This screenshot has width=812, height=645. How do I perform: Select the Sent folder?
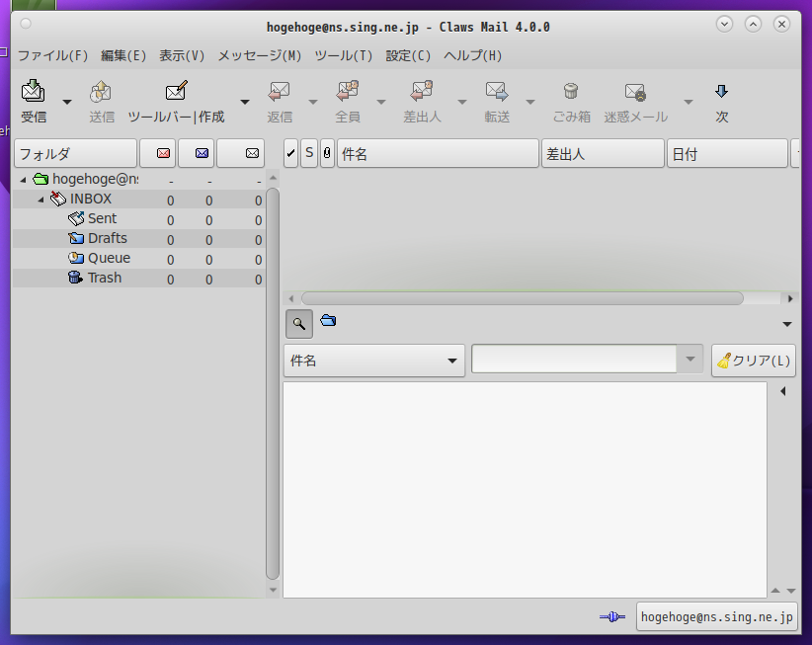tap(102, 218)
